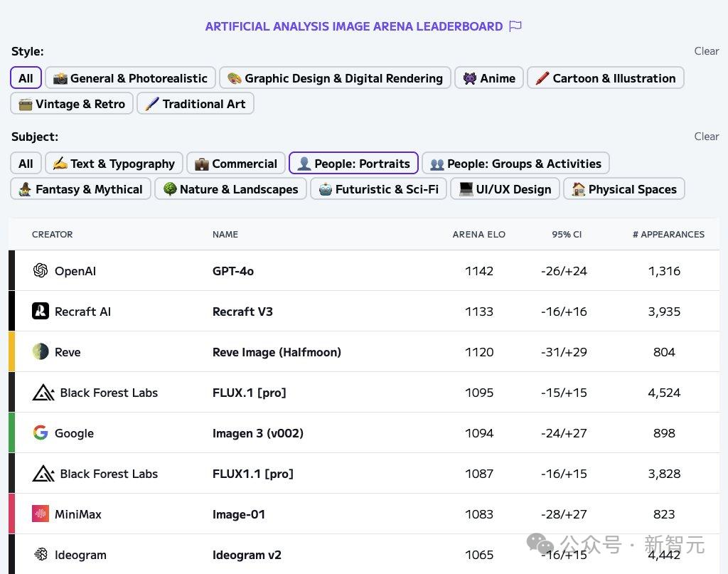Click the Black Forest Labs logo in FLUX1.1 [pro] row
Viewport: 728px width, 574px height.
coord(43,473)
